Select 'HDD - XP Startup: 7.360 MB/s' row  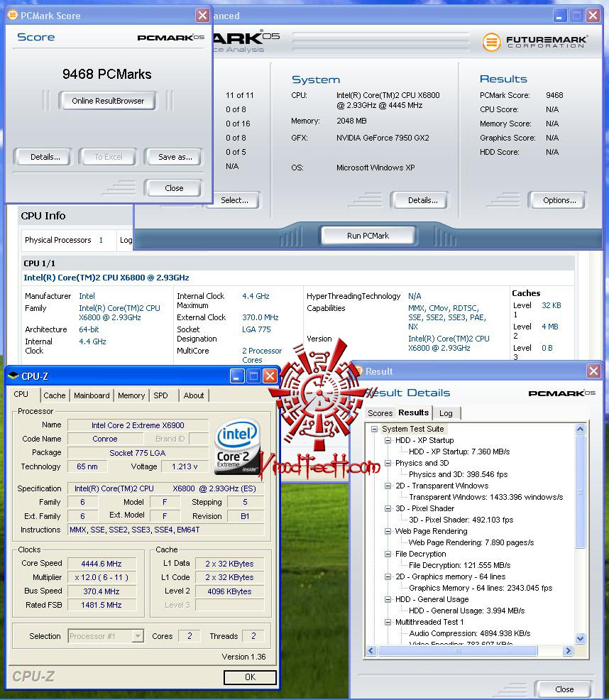[459, 452]
